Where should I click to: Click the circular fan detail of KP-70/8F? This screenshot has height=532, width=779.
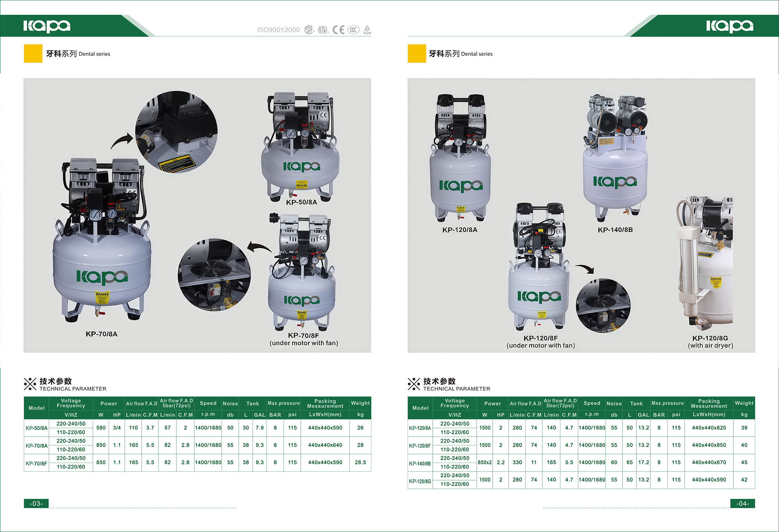[214, 275]
